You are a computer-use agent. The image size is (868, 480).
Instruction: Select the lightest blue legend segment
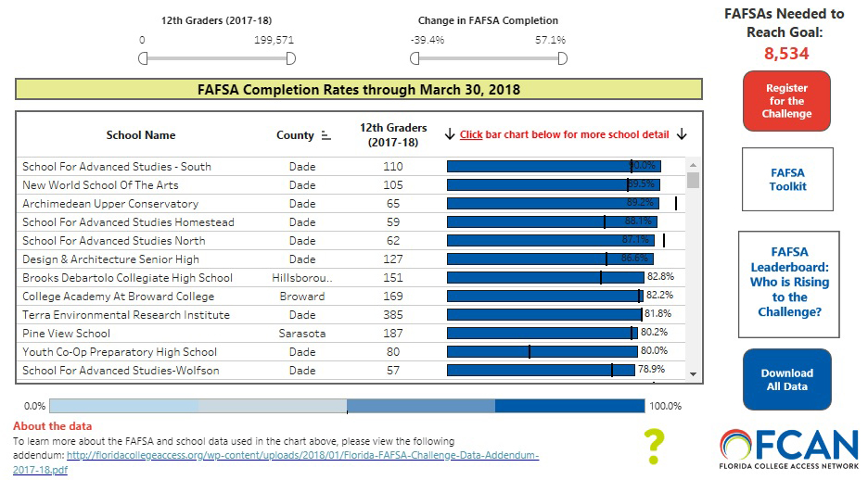(x=123, y=406)
